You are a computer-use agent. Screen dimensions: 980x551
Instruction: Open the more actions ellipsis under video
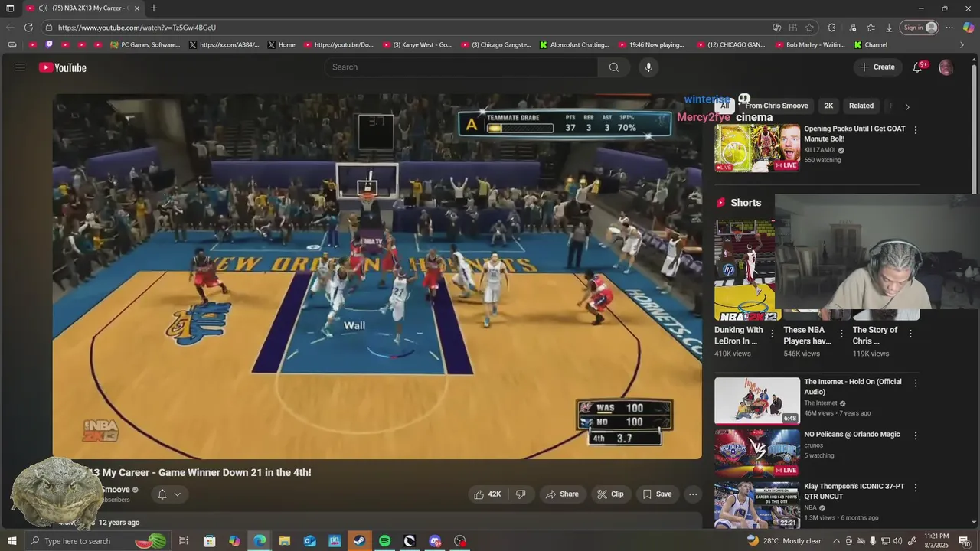[693, 494]
